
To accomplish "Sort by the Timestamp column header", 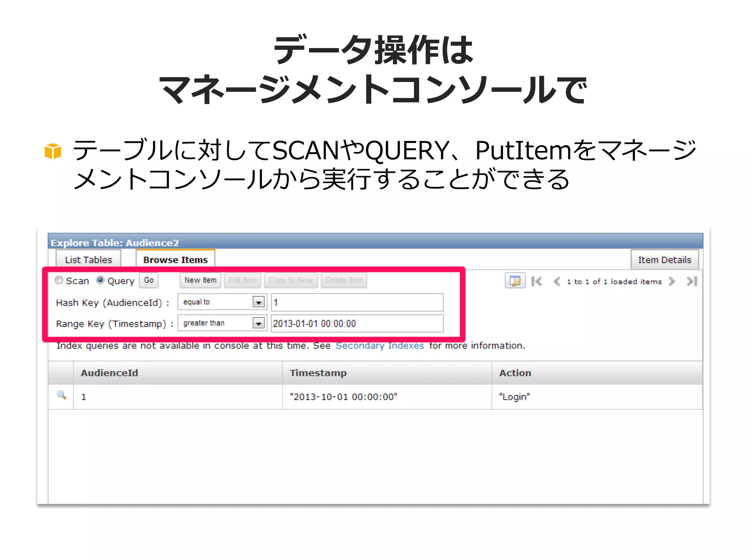I will point(387,373).
